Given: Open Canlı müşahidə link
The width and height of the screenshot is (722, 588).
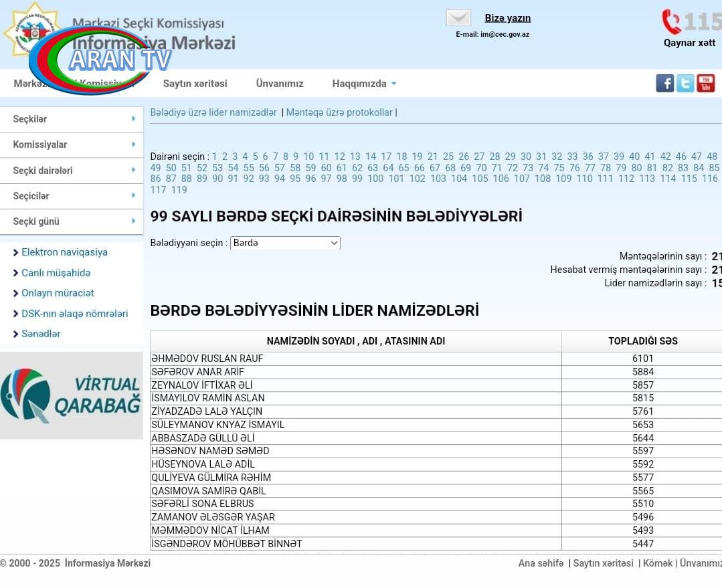Looking at the screenshot, I should point(56,273).
